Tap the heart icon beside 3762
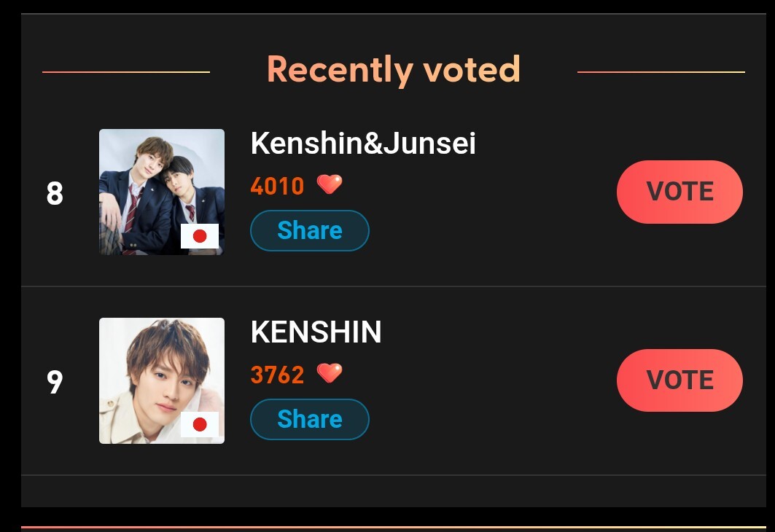This screenshot has width=775, height=532. 330,373
